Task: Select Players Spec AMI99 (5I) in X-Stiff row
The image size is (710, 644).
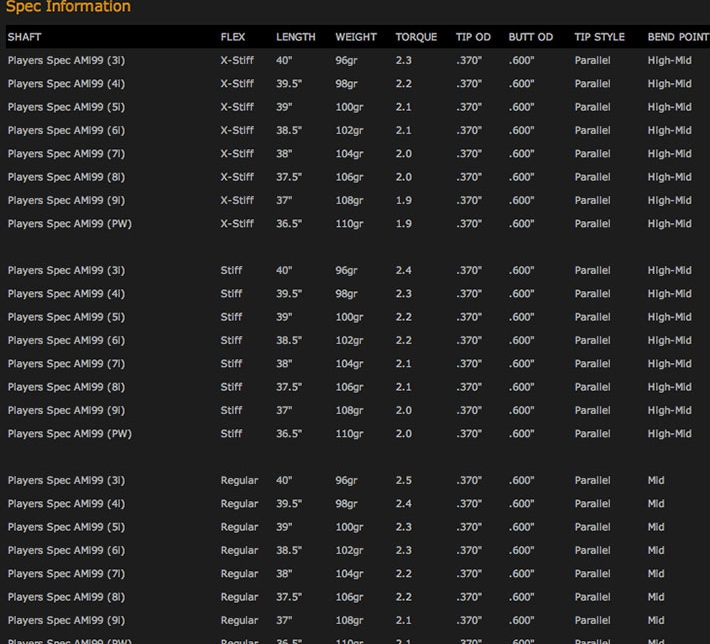Action: (66, 107)
